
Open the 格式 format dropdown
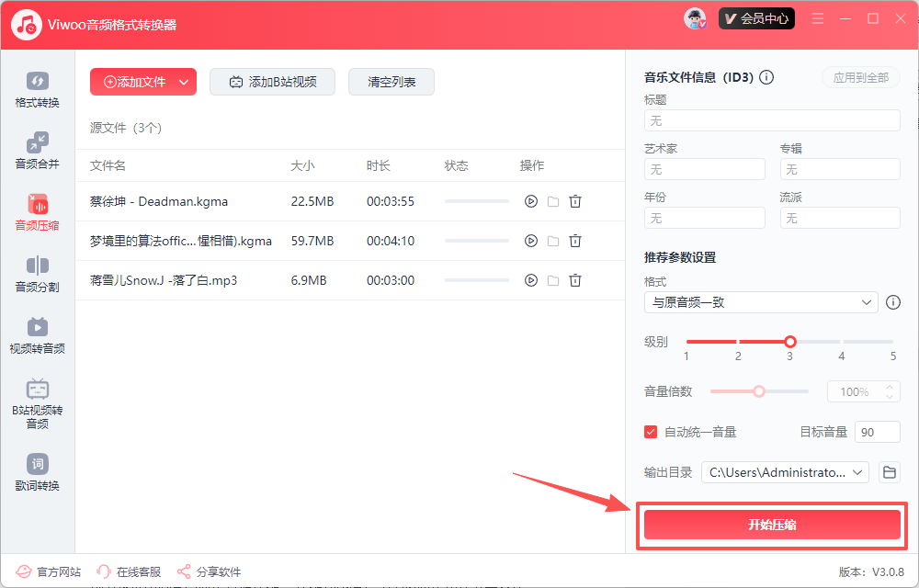(761, 302)
